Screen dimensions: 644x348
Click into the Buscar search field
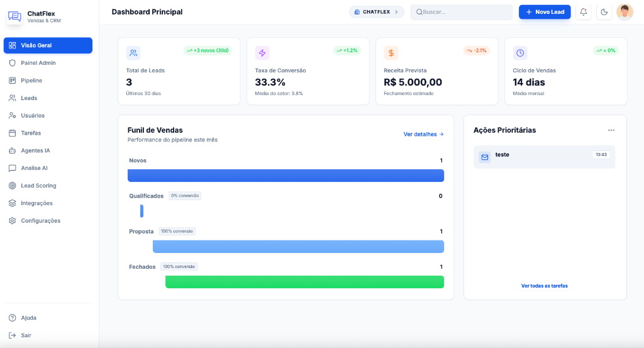pos(462,12)
